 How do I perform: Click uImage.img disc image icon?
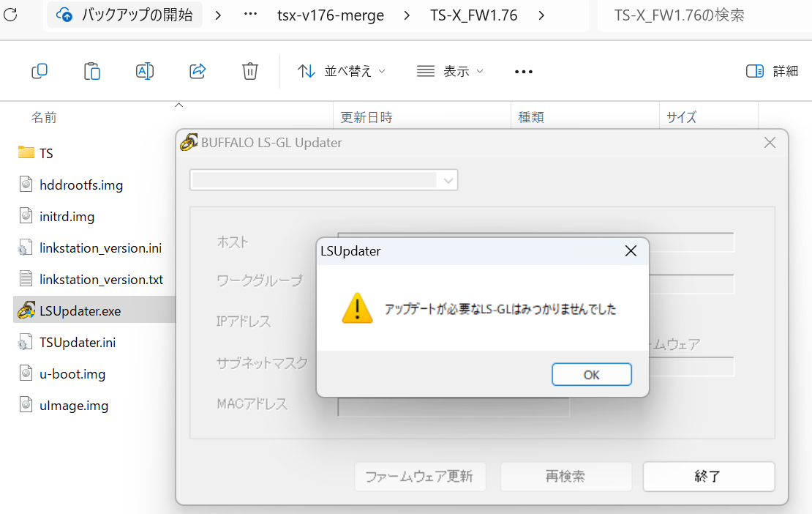[26, 405]
